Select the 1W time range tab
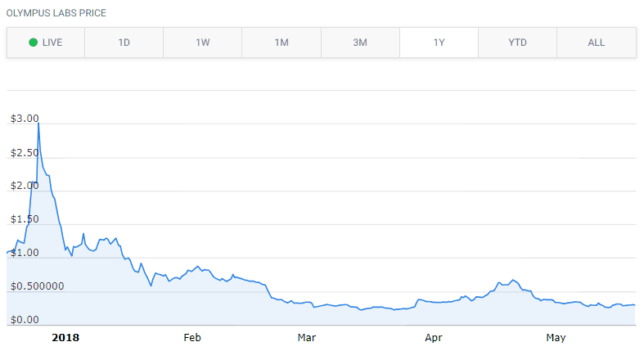The width and height of the screenshot is (644, 351). pos(202,43)
